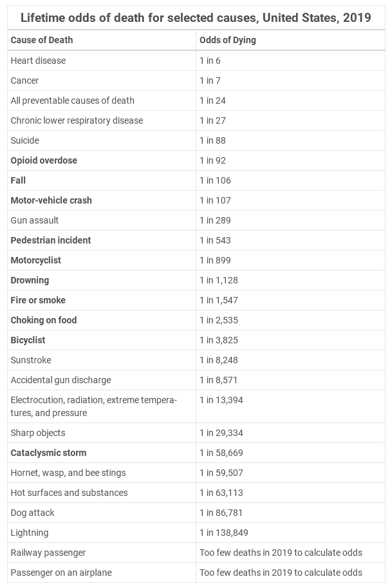The height and width of the screenshot is (588, 390).
Task: Click the bold 'Opioid overdose' entry
Action: point(44,160)
